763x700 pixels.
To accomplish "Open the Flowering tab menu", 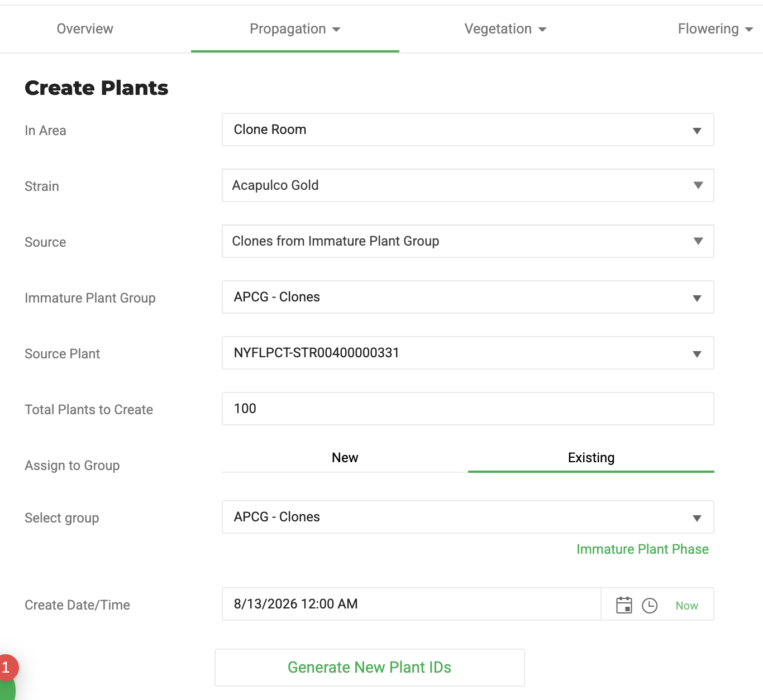I will pos(716,29).
